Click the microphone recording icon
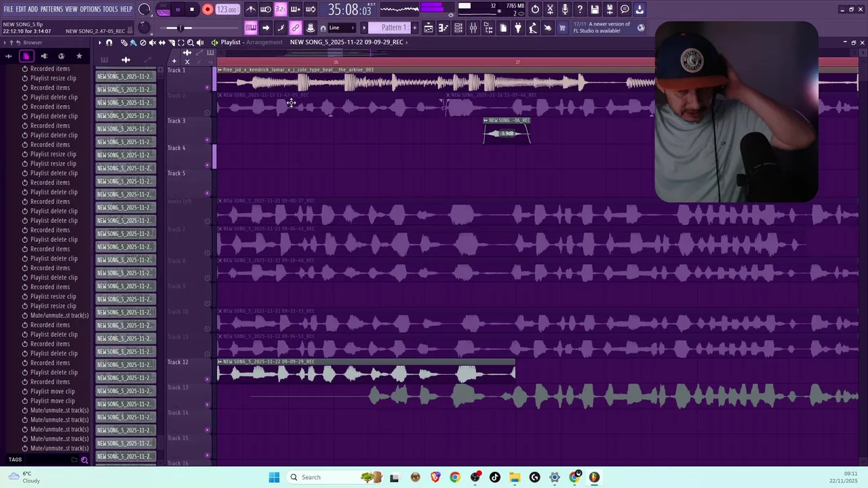 click(565, 9)
